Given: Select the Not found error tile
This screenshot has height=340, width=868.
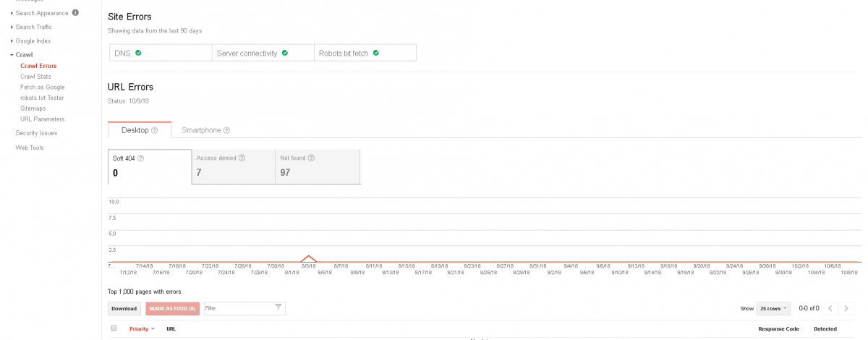Looking at the screenshot, I should pyautogui.click(x=318, y=166).
